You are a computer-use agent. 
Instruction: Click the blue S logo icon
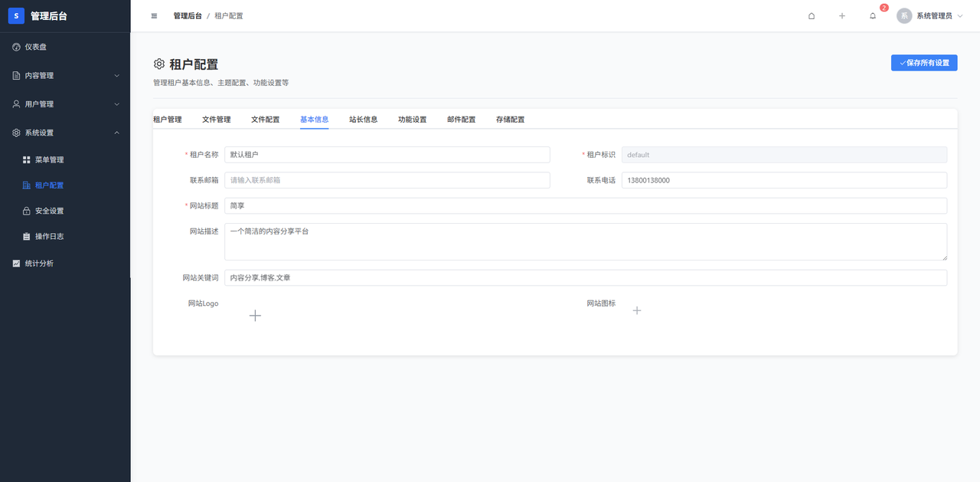pyautogui.click(x=16, y=16)
